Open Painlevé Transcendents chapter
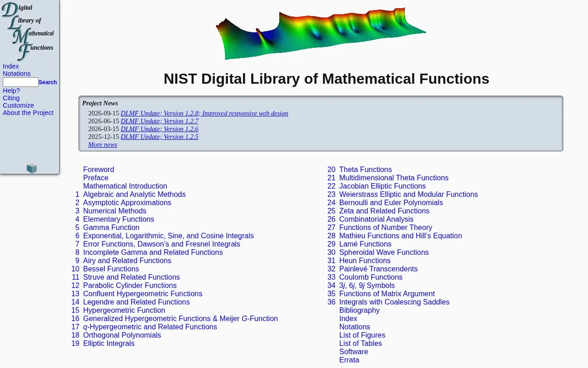588x368 pixels. coord(378,269)
